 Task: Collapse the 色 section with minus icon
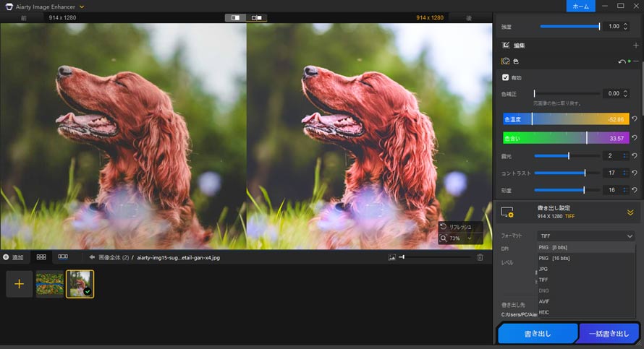[x=636, y=61]
